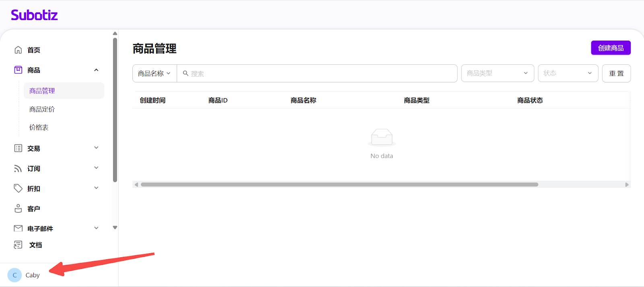644x287 pixels.
Task: Click the 客户 person icon
Action: (x=18, y=209)
